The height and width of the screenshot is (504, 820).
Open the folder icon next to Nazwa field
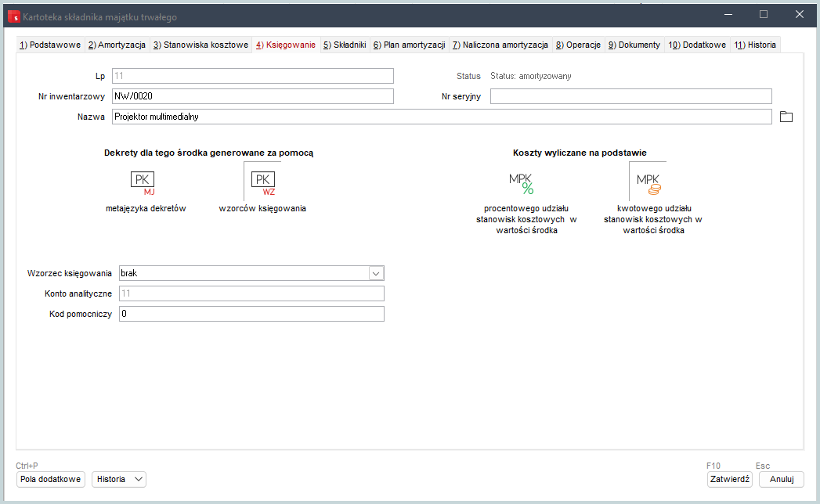[x=786, y=117]
